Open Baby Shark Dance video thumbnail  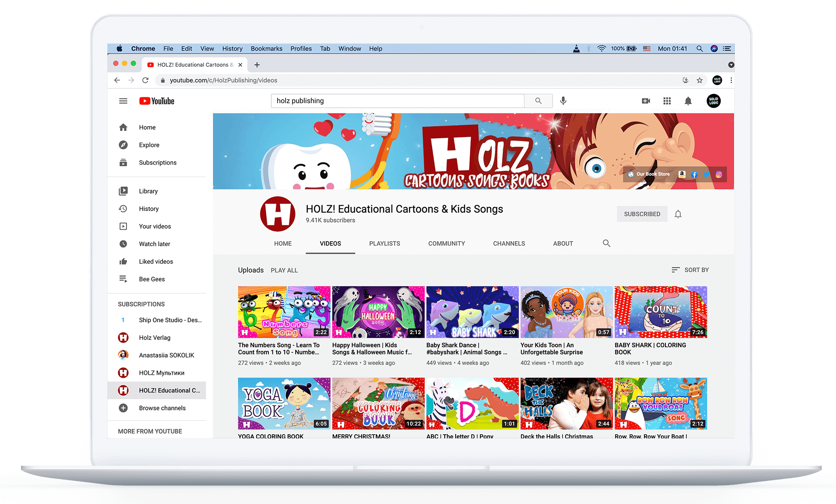pos(472,312)
